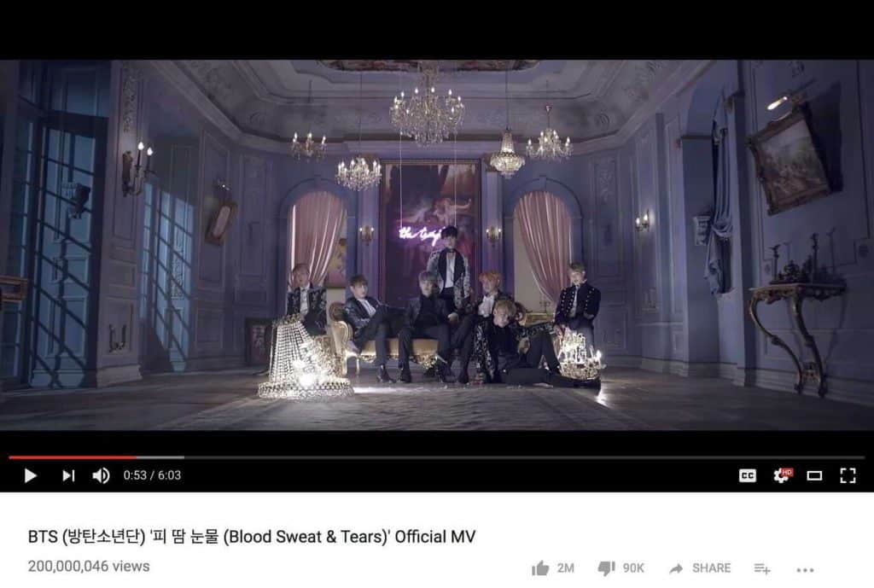Click the 2M likes count
Image resolution: width=874 pixels, height=588 pixels.
[565, 568]
